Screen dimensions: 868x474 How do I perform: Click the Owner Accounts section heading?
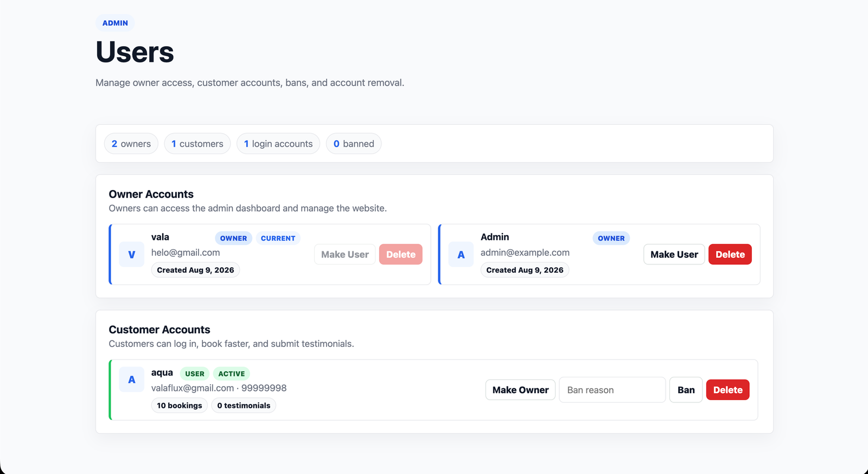(151, 194)
